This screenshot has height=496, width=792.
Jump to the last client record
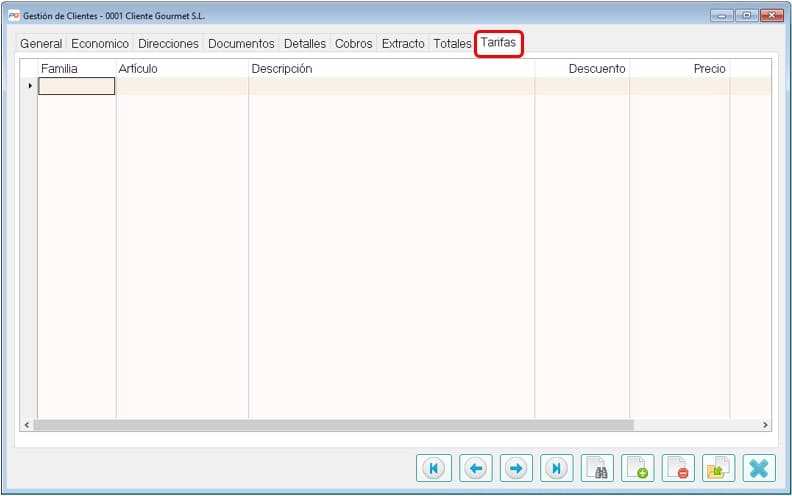click(x=557, y=468)
